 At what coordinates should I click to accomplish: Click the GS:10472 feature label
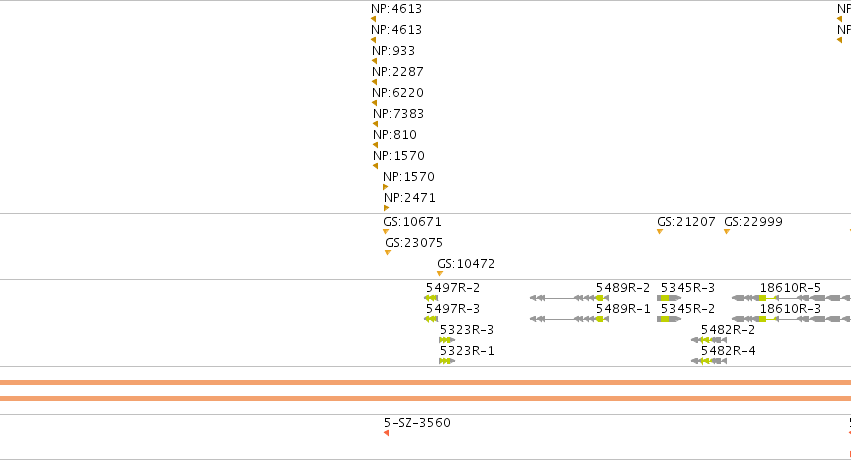click(x=466, y=264)
